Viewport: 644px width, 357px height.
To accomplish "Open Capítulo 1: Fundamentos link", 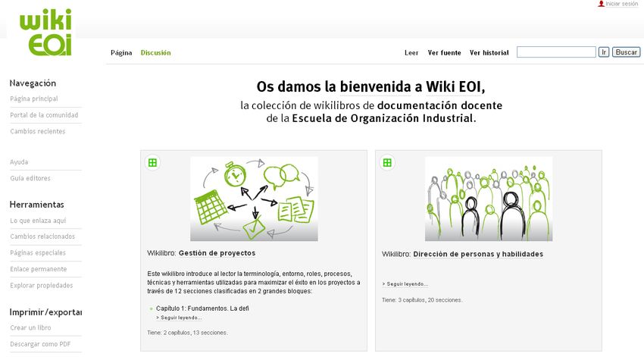I will click(202, 308).
